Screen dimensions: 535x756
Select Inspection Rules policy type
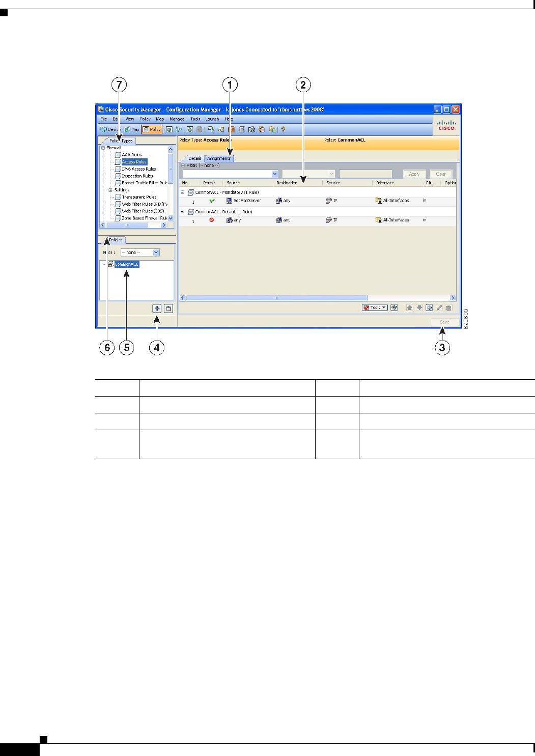tap(137, 176)
